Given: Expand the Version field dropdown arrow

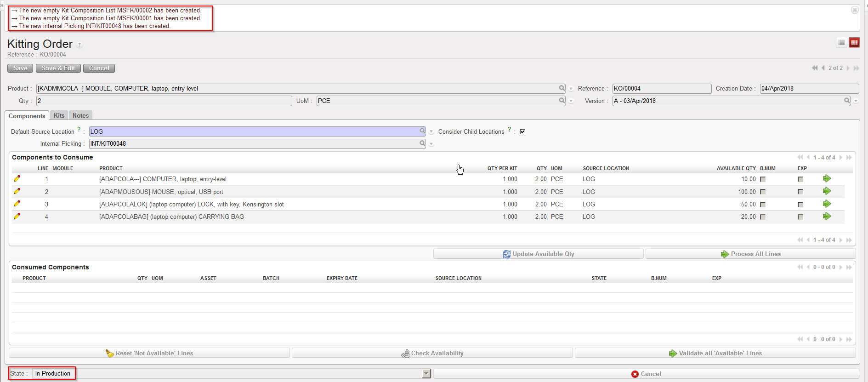Looking at the screenshot, I should click(x=856, y=101).
